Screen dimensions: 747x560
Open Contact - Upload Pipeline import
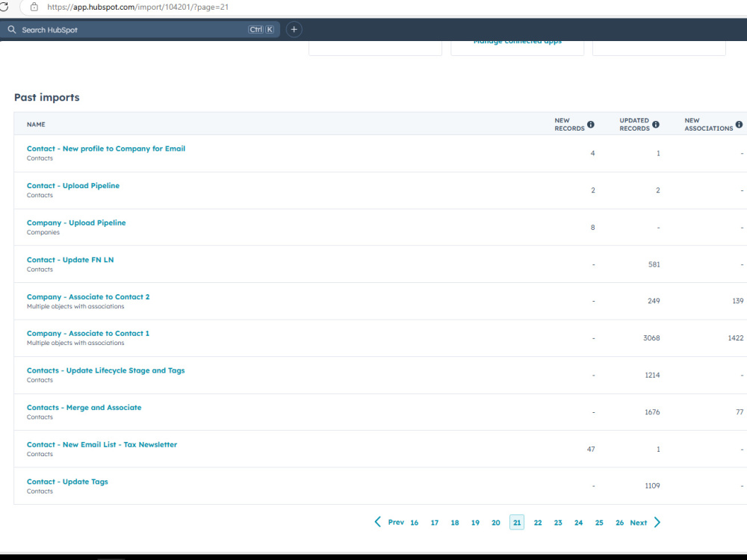(x=73, y=186)
